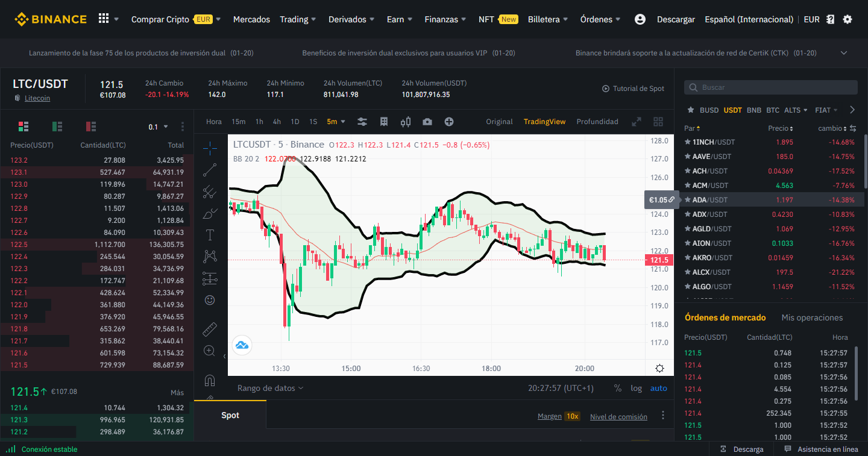
Task: Select the ruler measure tool
Action: click(210, 329)
